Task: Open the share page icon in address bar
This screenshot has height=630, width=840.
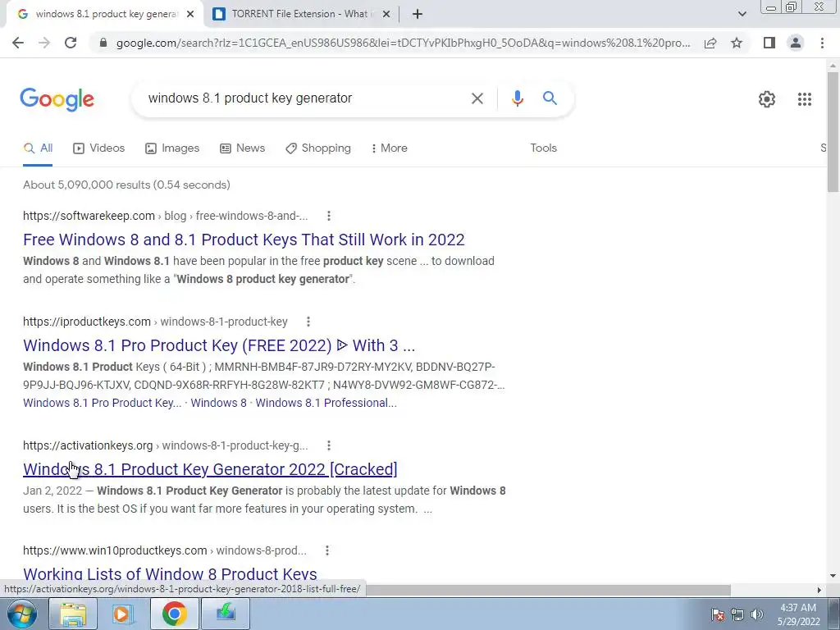Action: click(x=710, y=43)
